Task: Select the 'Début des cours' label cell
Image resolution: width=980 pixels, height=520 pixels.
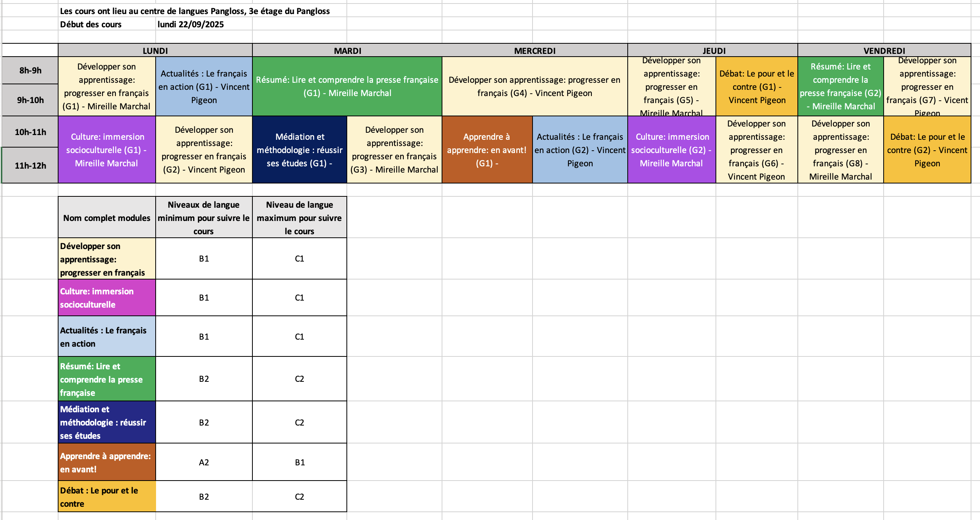Action: 107,24
